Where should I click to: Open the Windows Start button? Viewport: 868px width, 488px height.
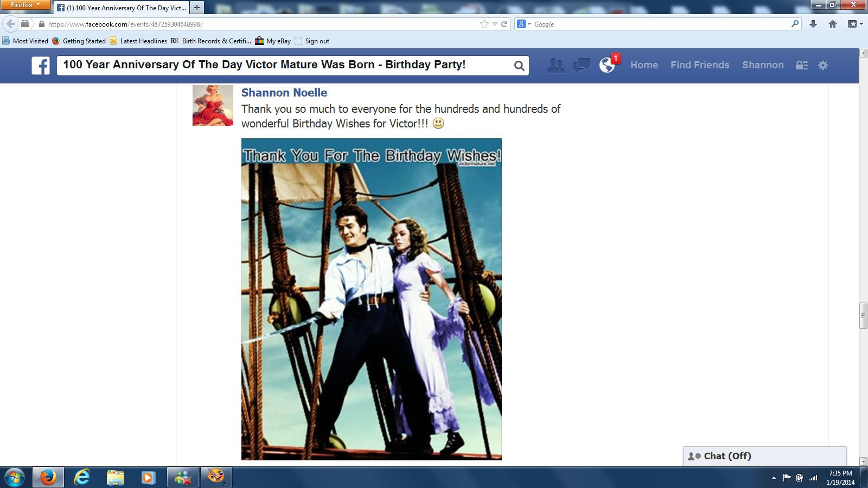point(15,478)
